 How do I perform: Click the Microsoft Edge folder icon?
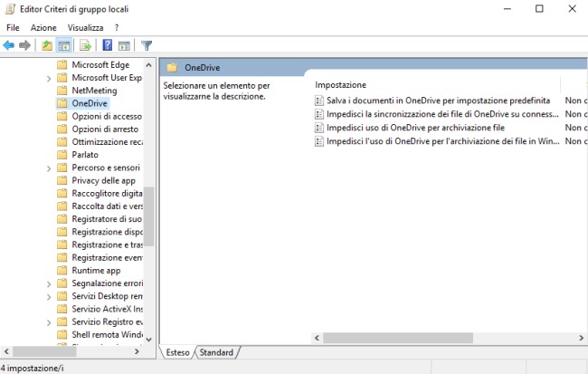pos(62,64)
